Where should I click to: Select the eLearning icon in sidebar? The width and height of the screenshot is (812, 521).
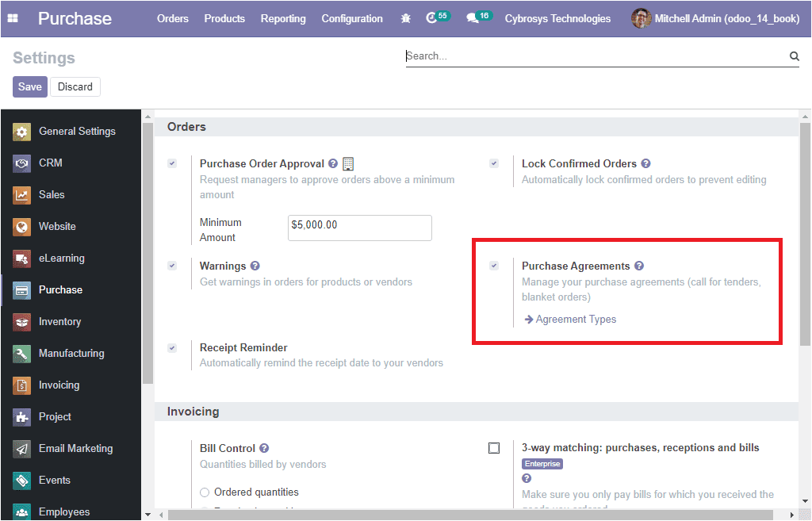(21, 258)
